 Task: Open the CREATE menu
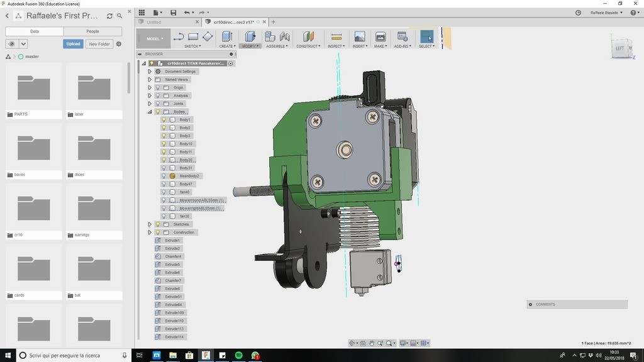point(228,47)
